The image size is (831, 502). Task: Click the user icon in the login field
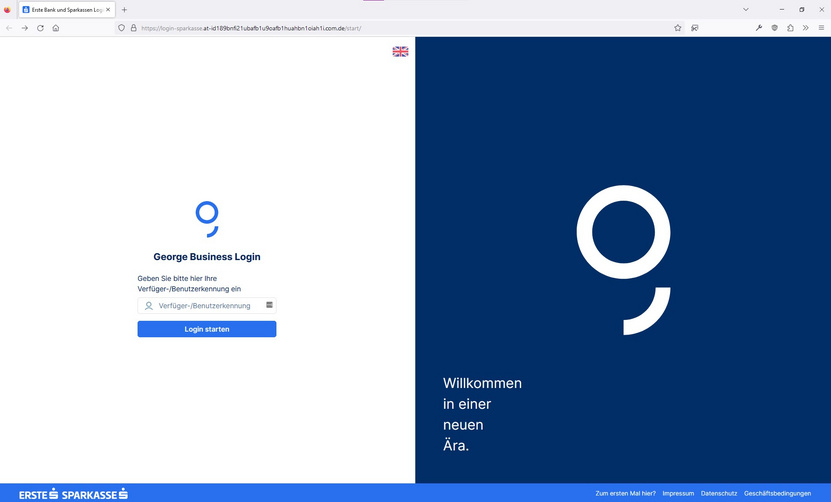[x=149, y=306]
